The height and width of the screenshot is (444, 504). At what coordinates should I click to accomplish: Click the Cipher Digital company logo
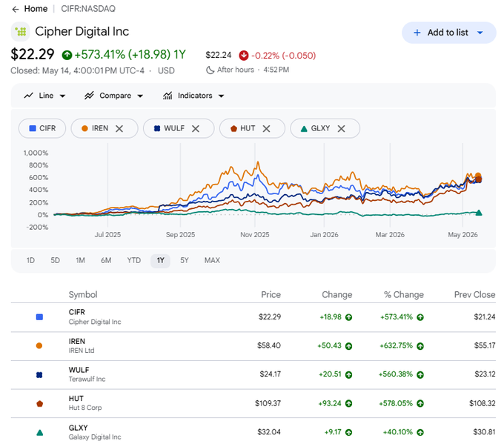click(x=21, y=32)
